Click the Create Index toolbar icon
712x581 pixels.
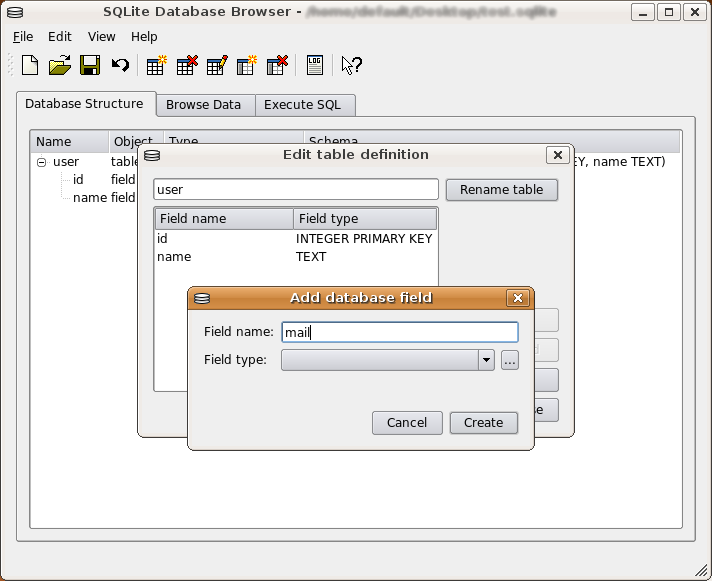246,66
